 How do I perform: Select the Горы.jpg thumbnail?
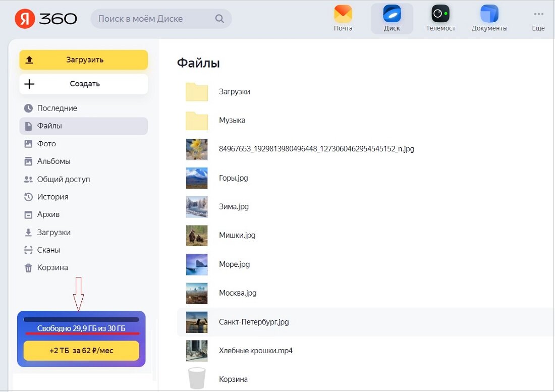click(x=197, y=178)
